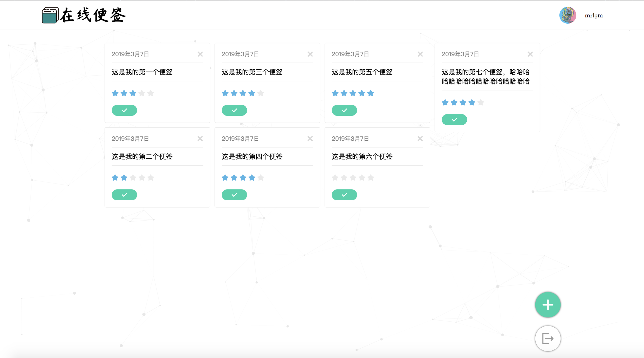Close the 第四个便签 note card
This screenshot has width=644, height=358.
[310, 138]
